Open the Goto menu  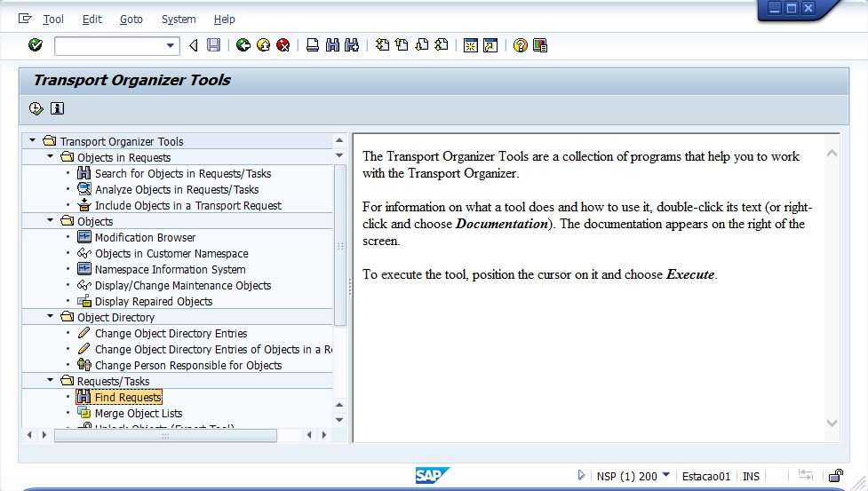coord(131,19)
